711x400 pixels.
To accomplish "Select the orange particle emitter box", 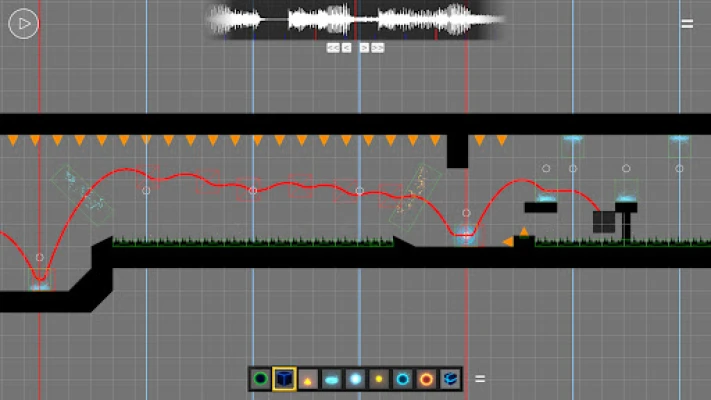I will coord(415,197).
